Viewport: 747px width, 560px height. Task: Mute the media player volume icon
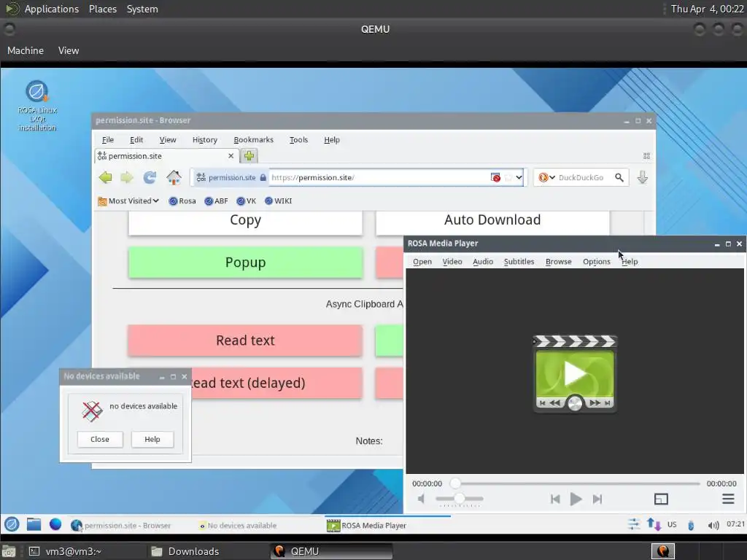[x=422, y=499]
